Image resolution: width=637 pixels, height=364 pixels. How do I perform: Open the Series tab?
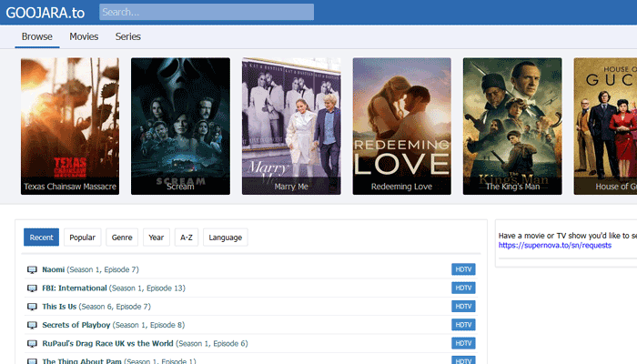(128, 36)
